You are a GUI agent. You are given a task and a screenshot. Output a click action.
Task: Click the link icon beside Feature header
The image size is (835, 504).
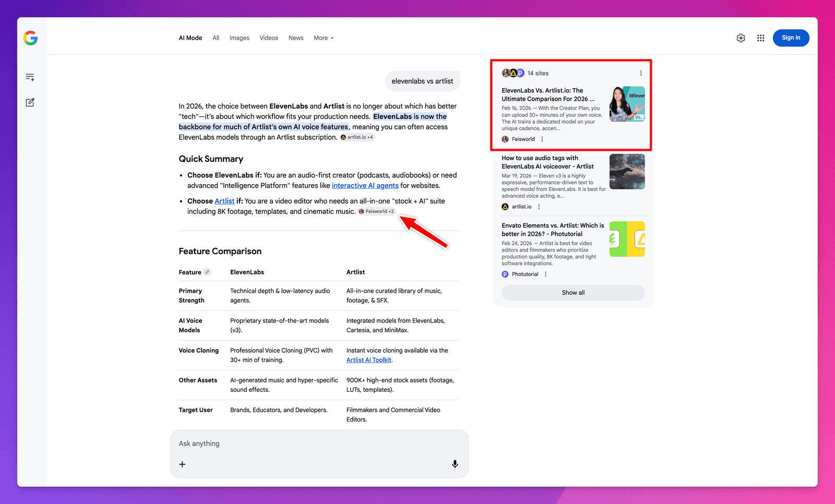click(207, 272)
